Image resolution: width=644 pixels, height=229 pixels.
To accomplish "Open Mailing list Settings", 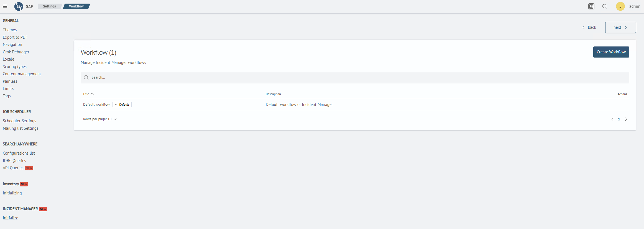I will 21,128.
